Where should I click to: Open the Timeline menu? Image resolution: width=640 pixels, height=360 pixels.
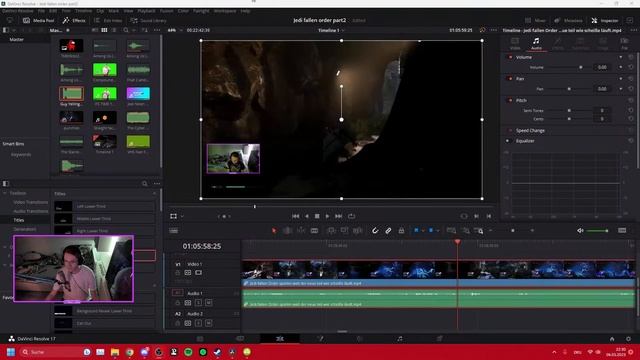[x=83, y=11]
